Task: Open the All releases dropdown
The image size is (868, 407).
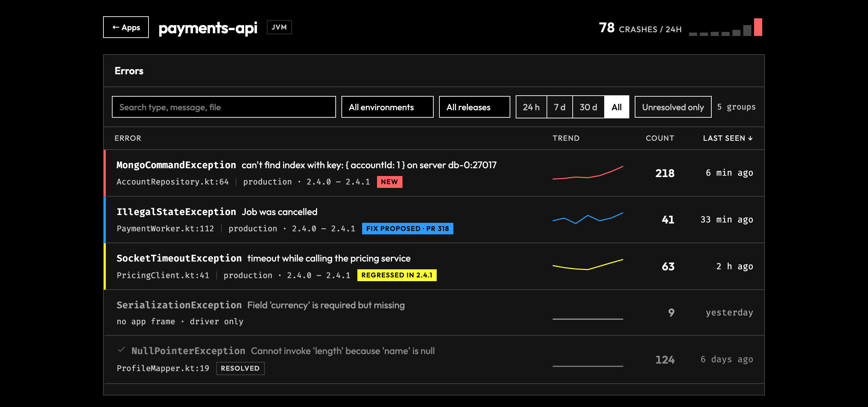Action: (x=474, y=107)
